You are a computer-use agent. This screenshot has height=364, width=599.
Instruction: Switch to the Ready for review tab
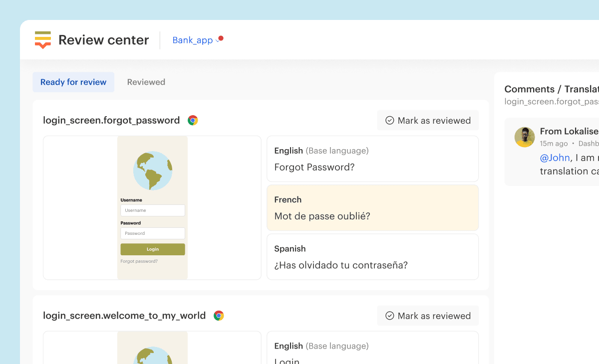coord(73,82)
